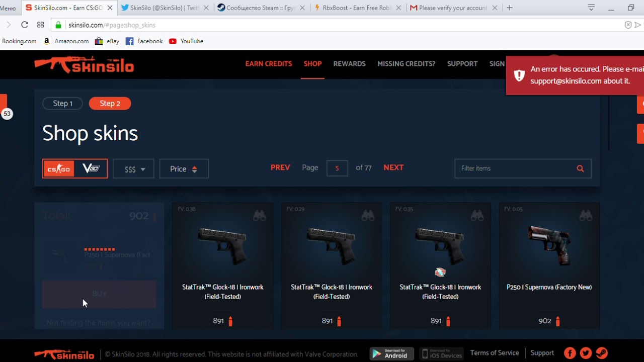Open the Opera Меню button
This screenshot has width=644, height=362.
[8, 8]
